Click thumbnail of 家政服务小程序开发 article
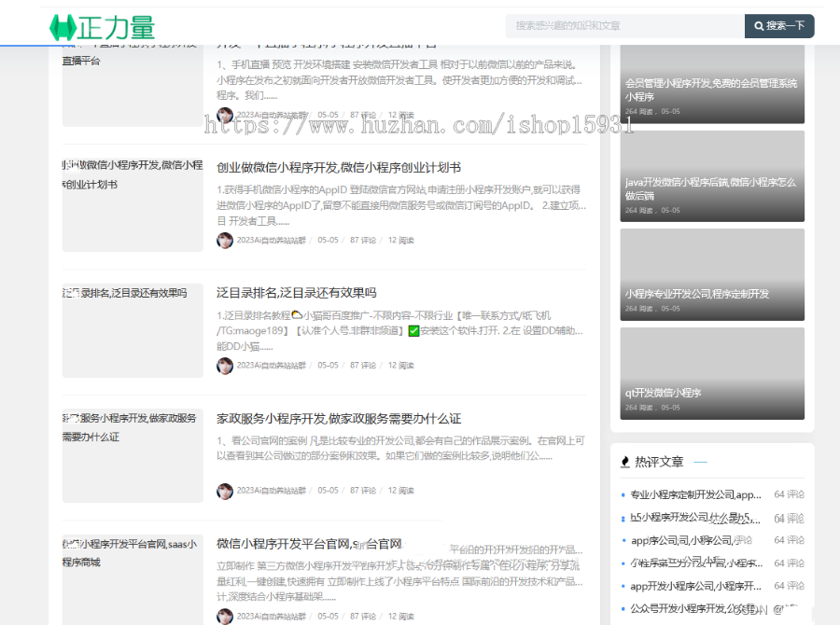This screenshot has height=625, width=840. [x=133, y=456]
